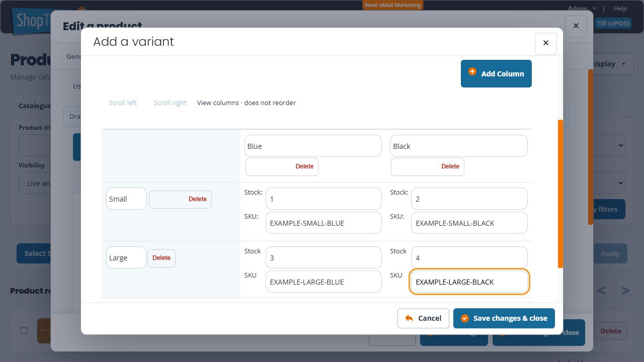644x362 pixels.
Task: Click Scroll left link
Action: coord(123,103)
